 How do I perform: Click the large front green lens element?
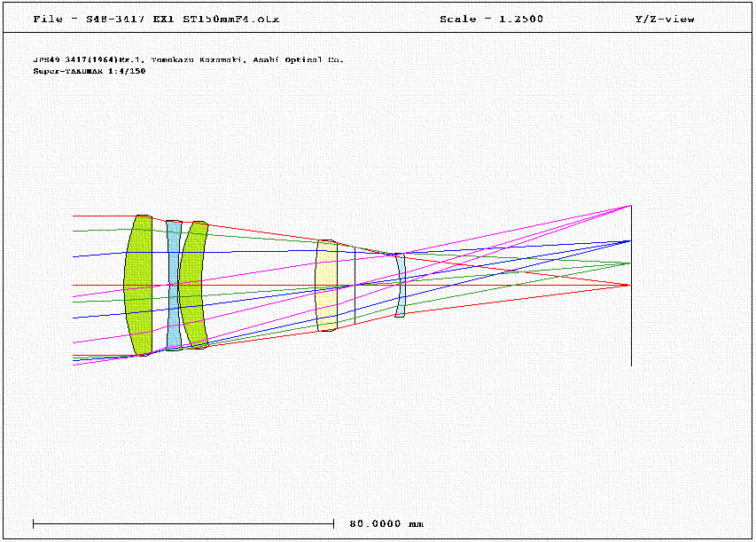(138, 286)
